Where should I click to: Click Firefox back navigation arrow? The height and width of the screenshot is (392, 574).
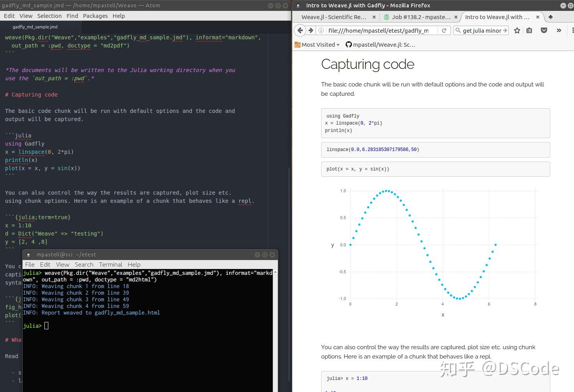pyautogui.click(x=300, y=30)
